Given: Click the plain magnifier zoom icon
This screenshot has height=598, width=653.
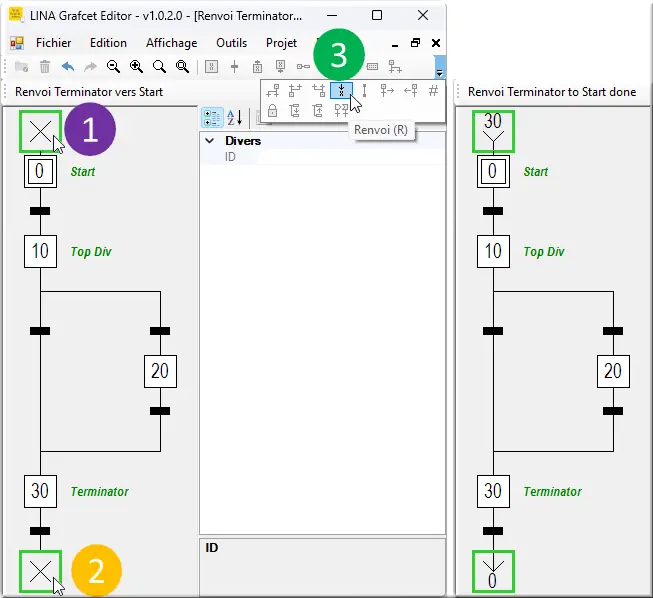Looking at the screenshot, I should pos(159,67).
